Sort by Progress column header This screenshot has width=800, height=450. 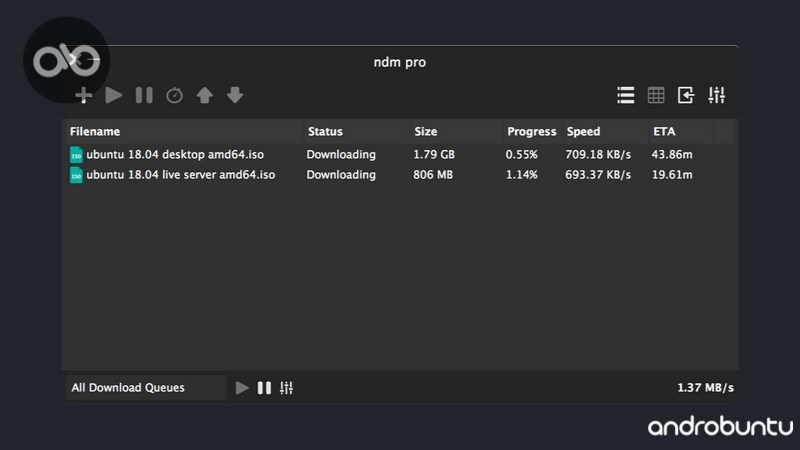(531, 132)
